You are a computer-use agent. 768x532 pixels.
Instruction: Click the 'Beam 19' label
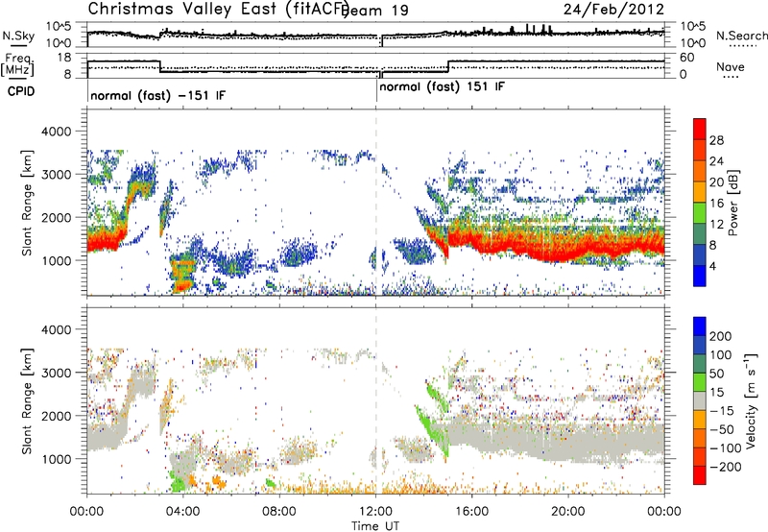374,11
